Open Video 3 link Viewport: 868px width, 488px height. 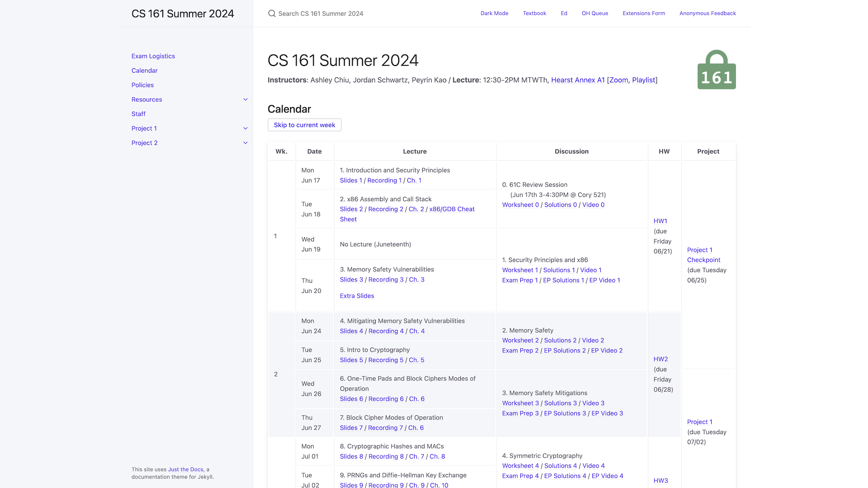point(593,403)
